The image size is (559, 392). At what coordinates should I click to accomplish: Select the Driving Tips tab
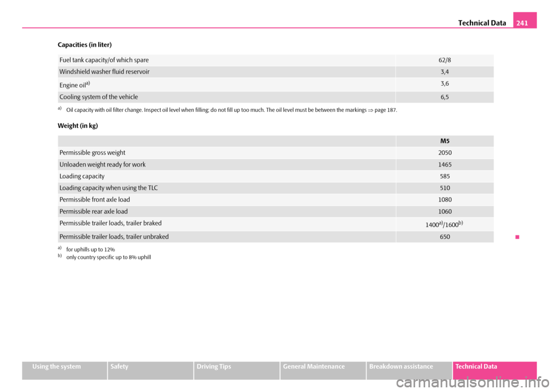coord(237,367)
